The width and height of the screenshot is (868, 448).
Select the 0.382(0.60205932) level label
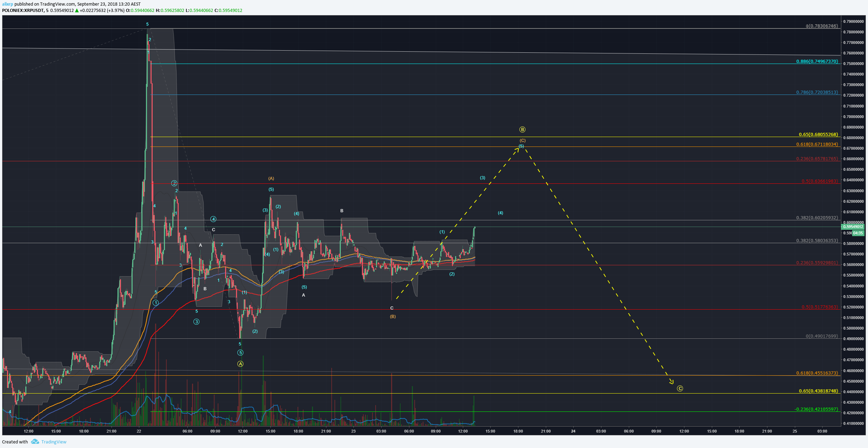(x=817, y=217)
